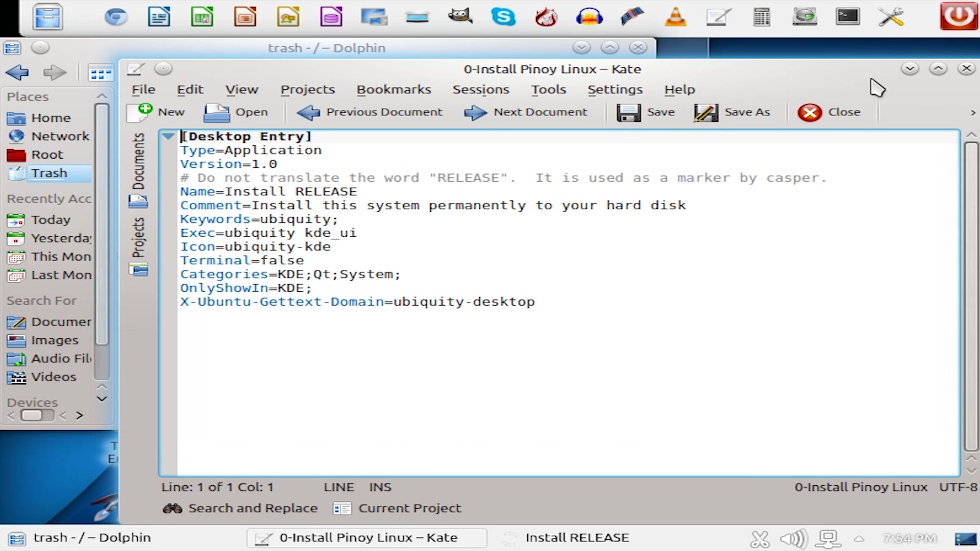Screen dimensions: 980x551
Task: Open the Projects menu
Action: point(308,90)
